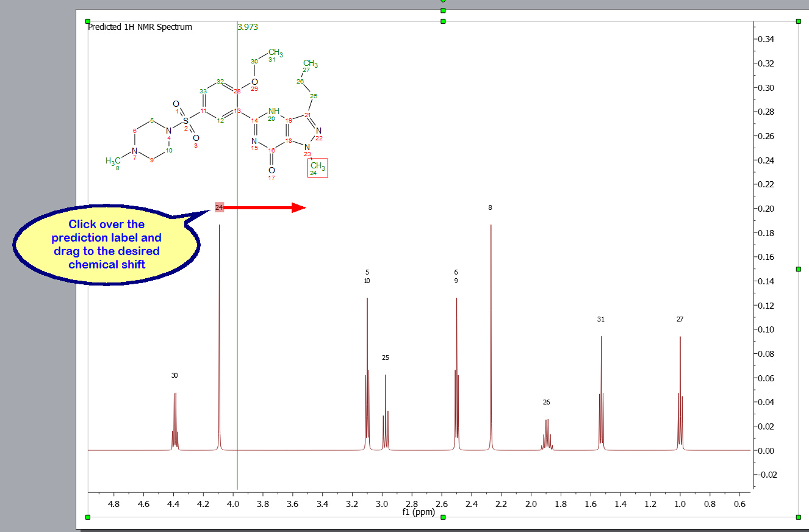The height and width of the screenshot is (532, 809).
Task: Click the ether oxygen atom 29
Action: pyautogui.click(x=254, y=84)
